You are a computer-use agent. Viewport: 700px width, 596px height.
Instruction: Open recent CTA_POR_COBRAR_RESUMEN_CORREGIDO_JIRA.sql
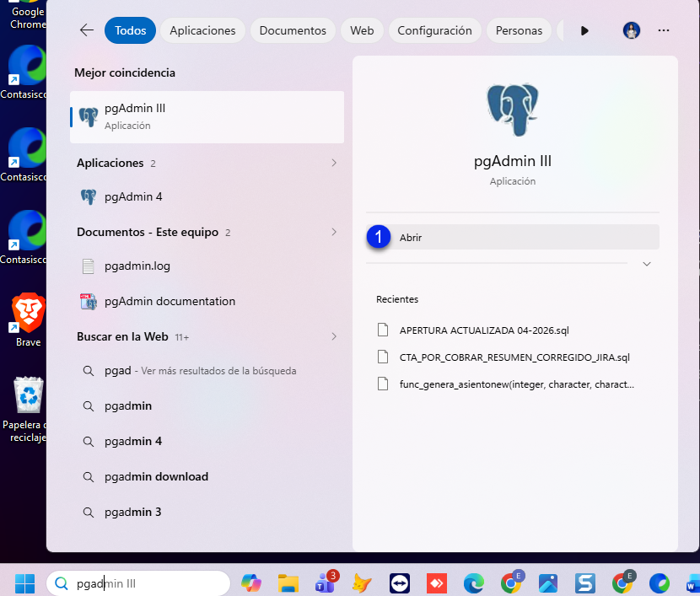coord(513,357)
